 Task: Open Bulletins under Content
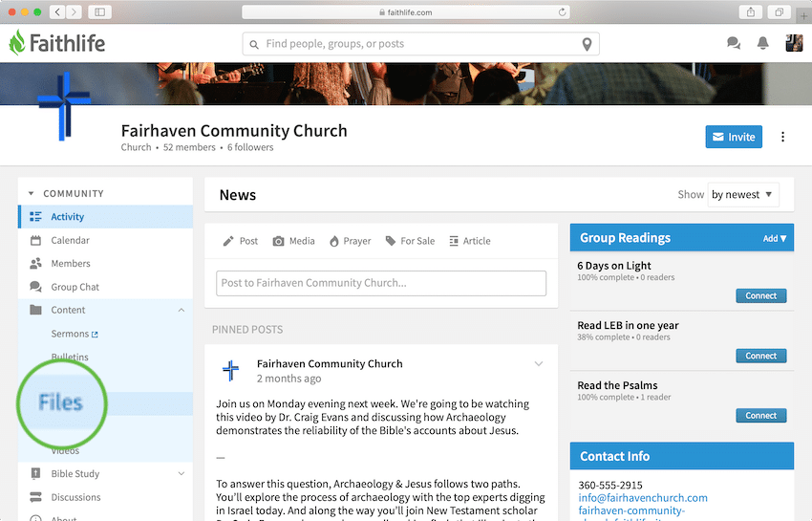pyautogui.click(x=70, y=357)
